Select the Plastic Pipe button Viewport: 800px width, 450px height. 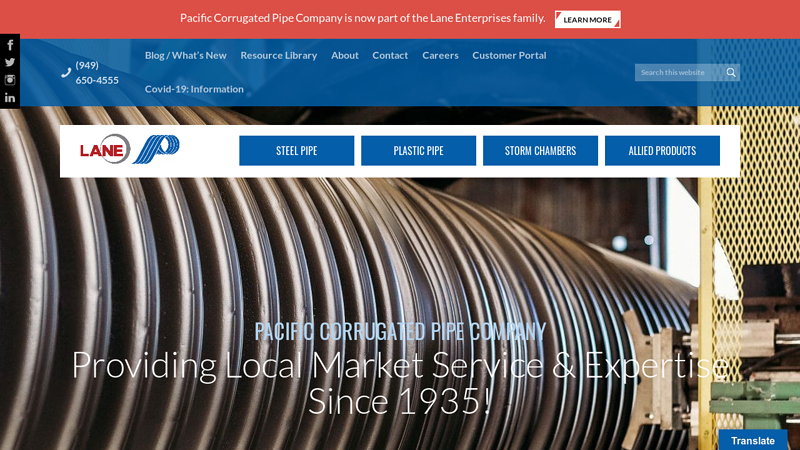point(418,151)
